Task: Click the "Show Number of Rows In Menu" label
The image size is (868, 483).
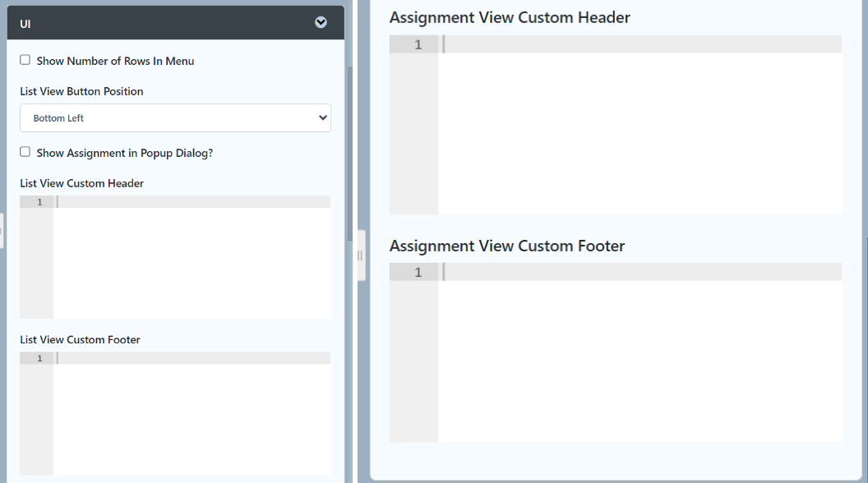Action: [115, 62]
